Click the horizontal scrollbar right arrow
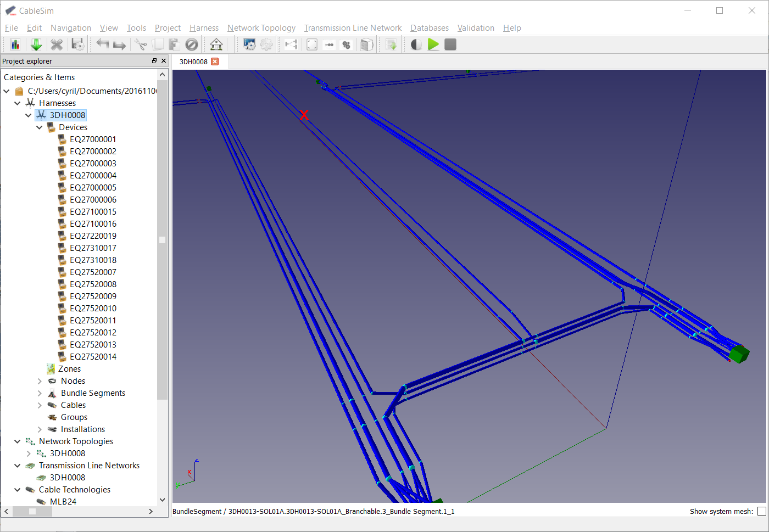This screenshot has height=532, width=769. click(151, 511)
